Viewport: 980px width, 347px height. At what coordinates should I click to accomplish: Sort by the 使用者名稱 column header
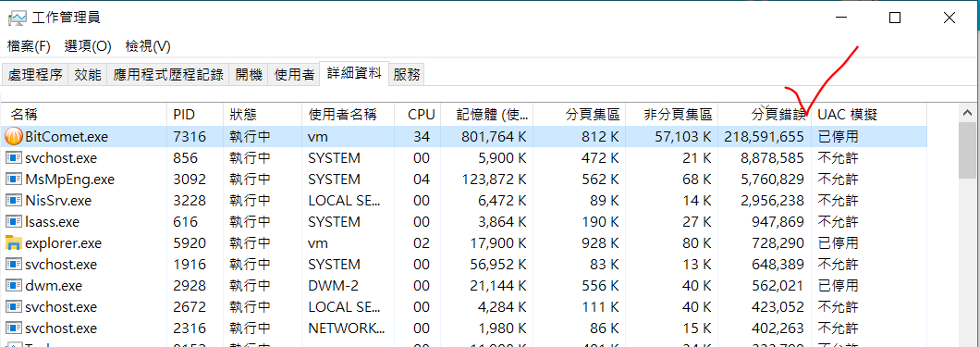(x=349, y=115)
